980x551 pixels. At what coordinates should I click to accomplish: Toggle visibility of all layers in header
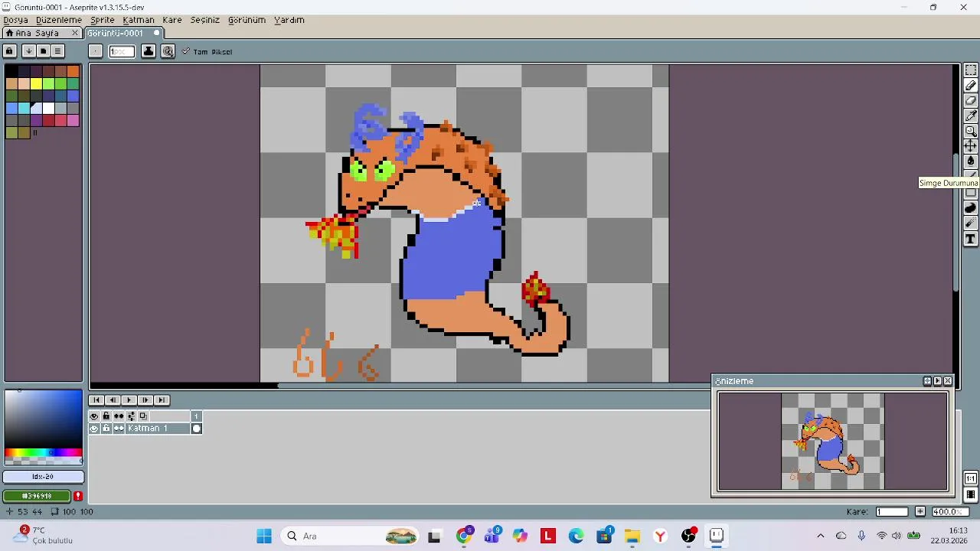coord(94,416)
